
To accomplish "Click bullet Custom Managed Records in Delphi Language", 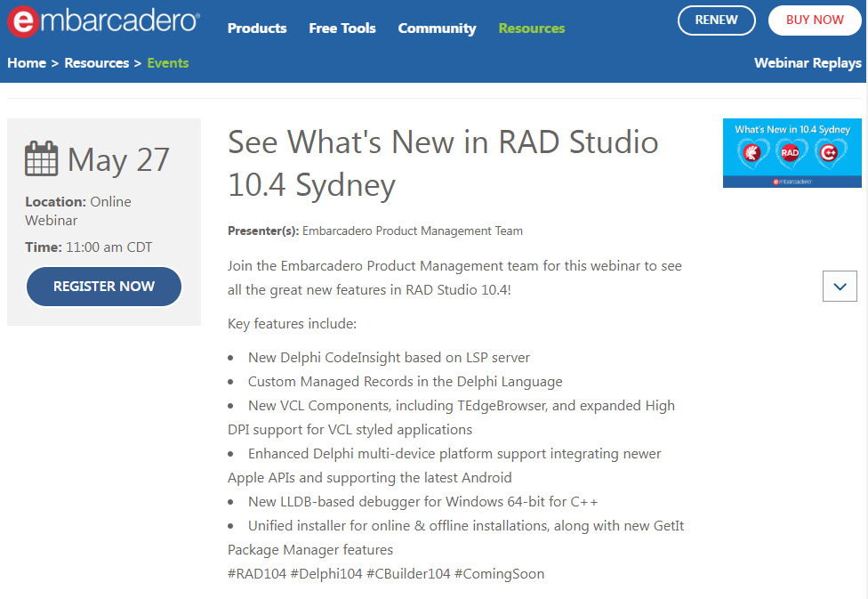I will (405, 382).
